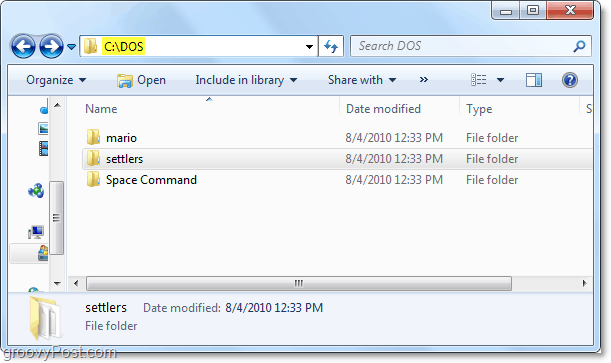The image size is (611, 363).
Task: Close the Explorer window
Action: (570, 10)
